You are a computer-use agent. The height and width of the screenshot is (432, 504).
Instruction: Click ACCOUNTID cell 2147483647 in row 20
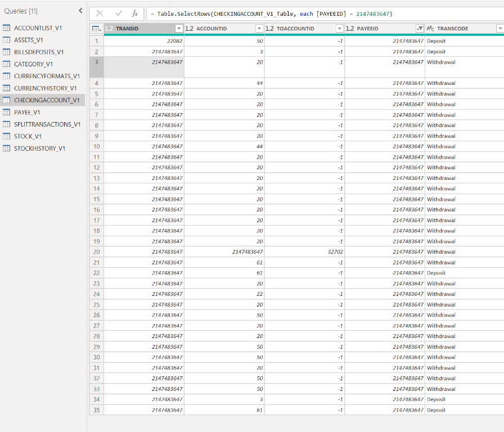pos(224,252)
